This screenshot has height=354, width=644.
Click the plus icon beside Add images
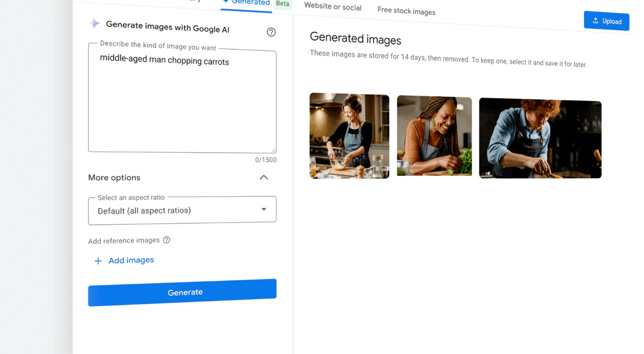[98, 261]
